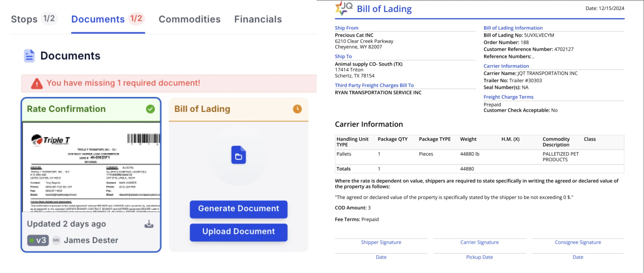Click the Pickup Date label
The image size is (644, 273).
480,257
